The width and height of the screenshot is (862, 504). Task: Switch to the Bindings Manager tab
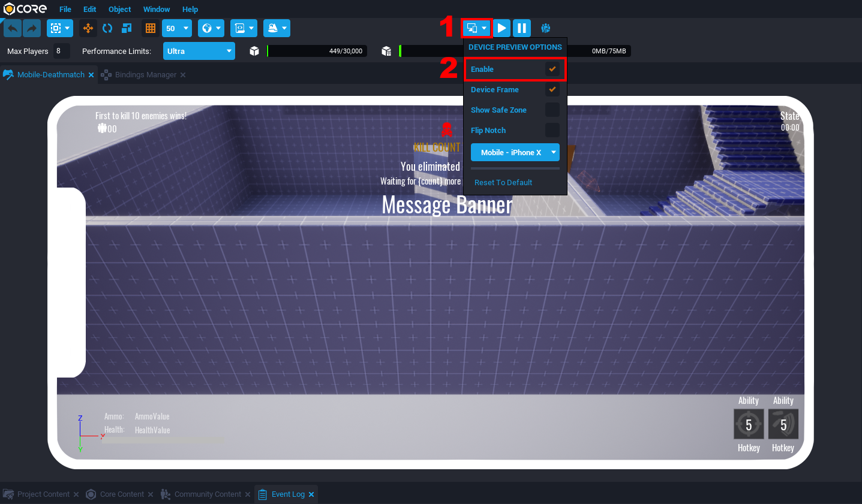tap(145, 75)
